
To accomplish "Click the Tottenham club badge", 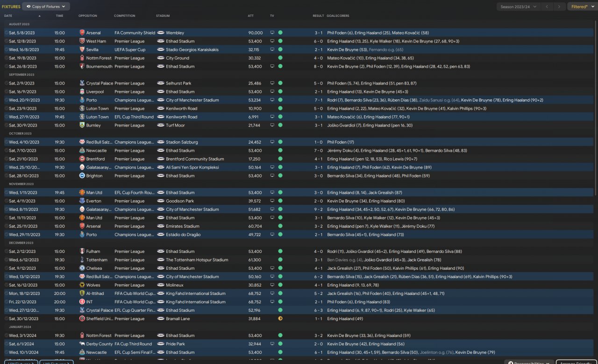I will coord(82,260).
